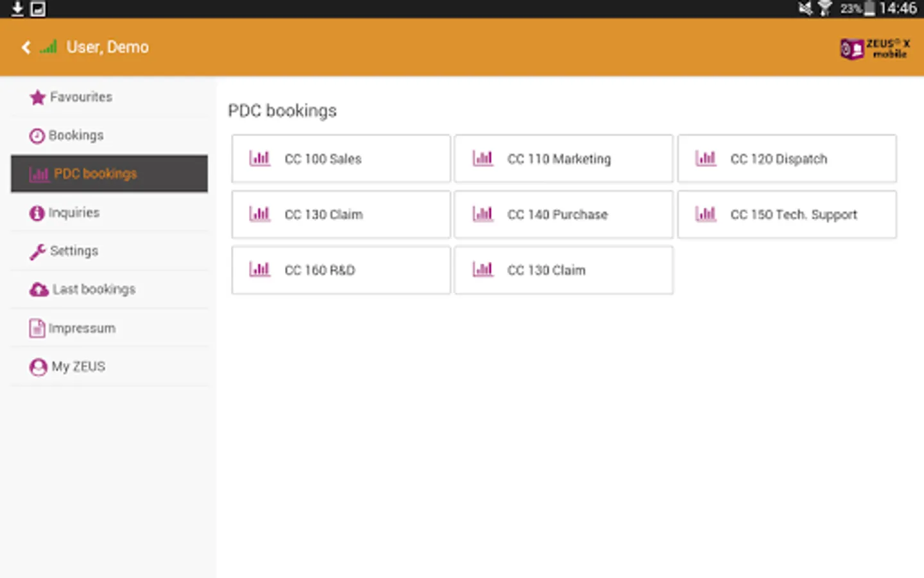This screenshot has height=578, width=924.
Task: Open My ZEUS menu entry
Action: (x=110, y=367)
